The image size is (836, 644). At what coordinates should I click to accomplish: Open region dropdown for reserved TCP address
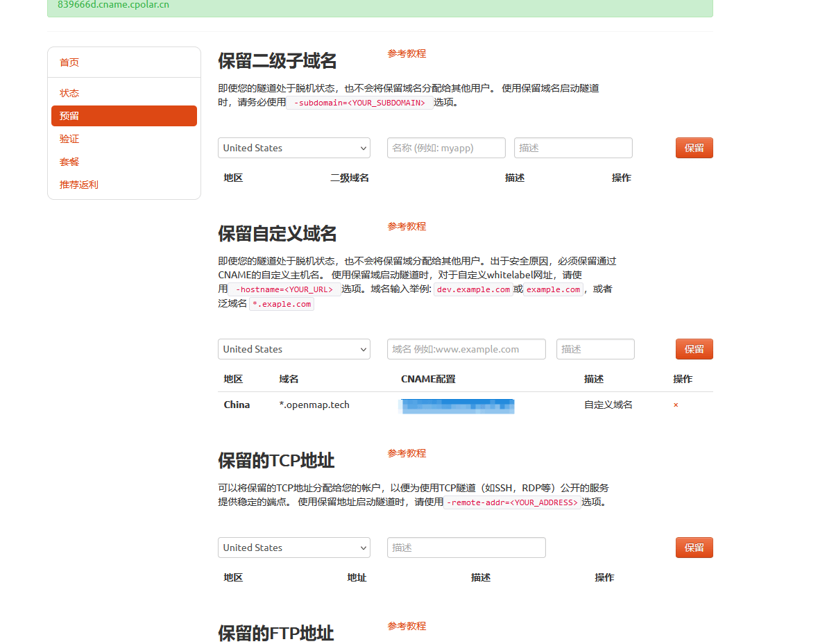coord(293,548)
